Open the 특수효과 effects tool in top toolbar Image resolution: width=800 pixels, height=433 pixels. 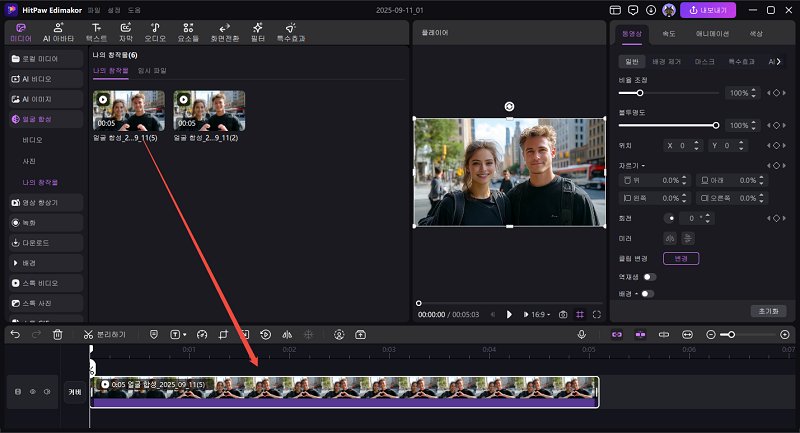[291, 32]
